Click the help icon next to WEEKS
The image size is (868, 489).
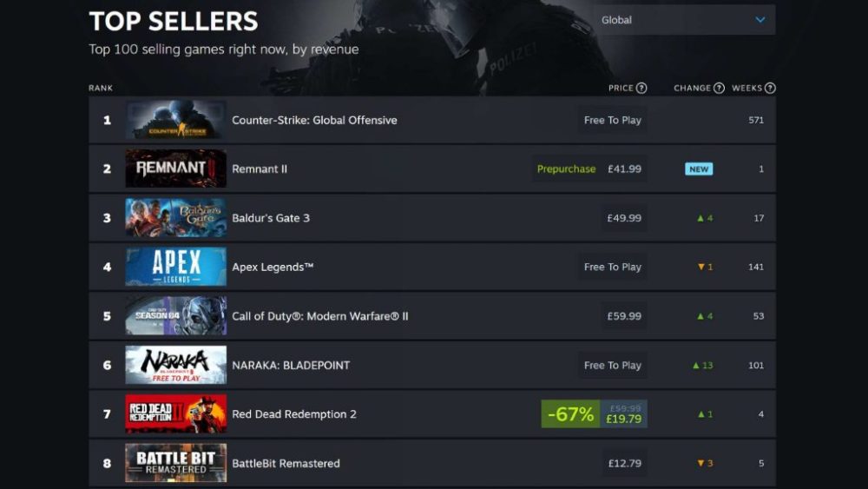tap(770, 88)
